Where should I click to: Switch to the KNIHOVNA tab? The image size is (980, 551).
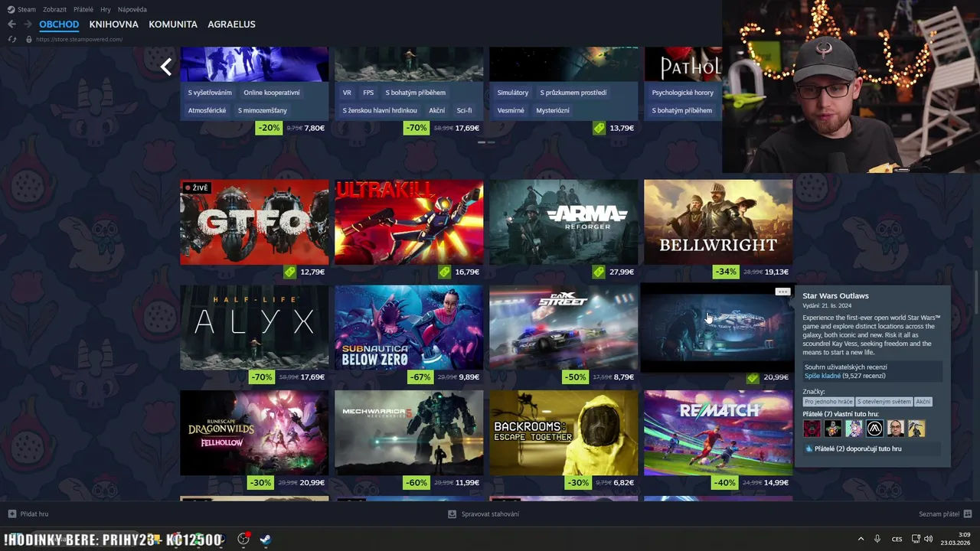pos(113,24)
